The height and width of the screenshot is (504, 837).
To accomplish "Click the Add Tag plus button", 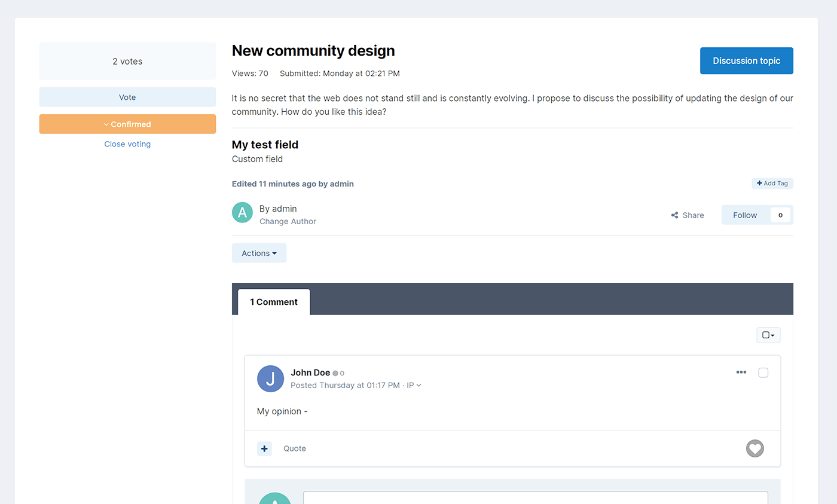I will pos(772,184).
